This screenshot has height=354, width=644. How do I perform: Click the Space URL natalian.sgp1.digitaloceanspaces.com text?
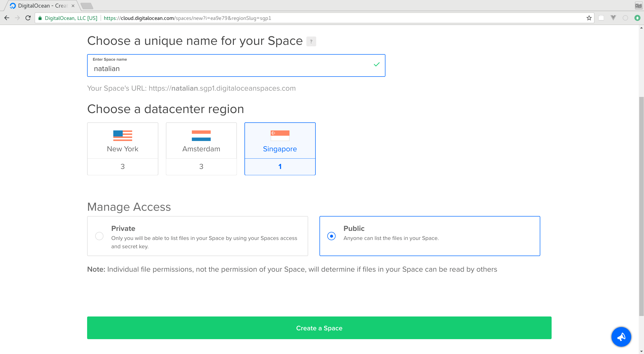222,88
